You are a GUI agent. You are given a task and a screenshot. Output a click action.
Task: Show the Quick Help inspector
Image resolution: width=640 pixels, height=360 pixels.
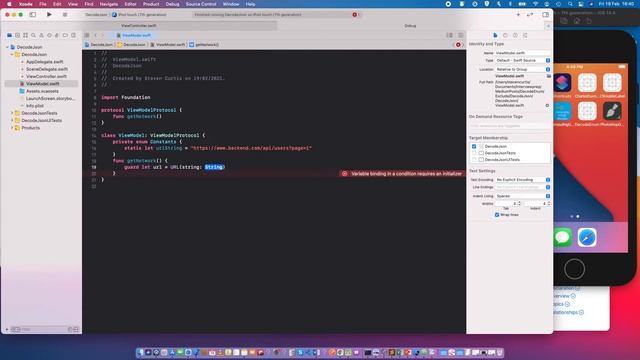click(515, 36)
